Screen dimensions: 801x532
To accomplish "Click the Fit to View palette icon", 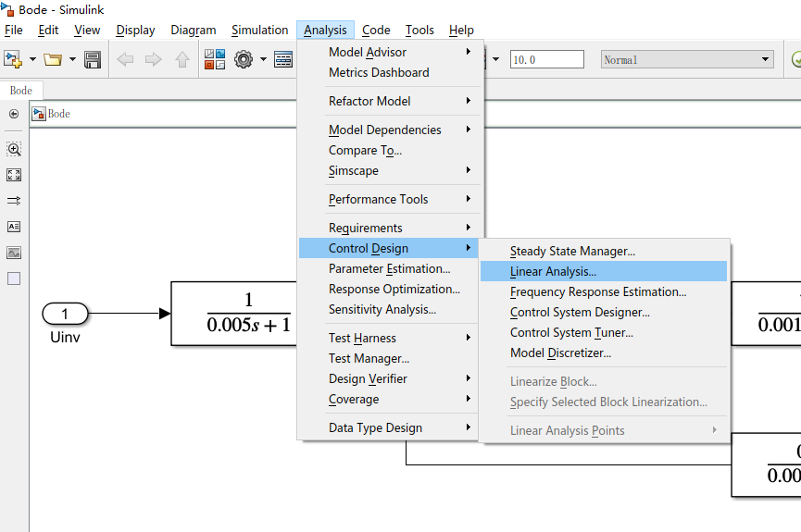I will (x=14, y=175).
